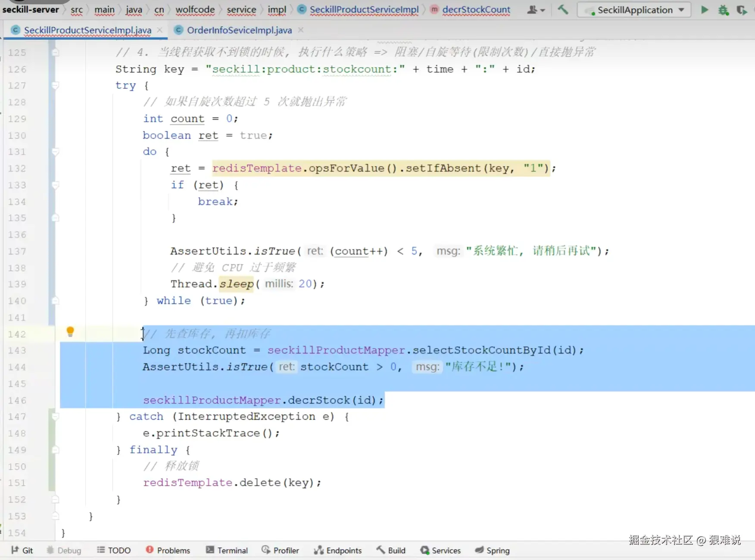This screenshot has width=755, height=560.
Task: Click the setIfAbsent method call
Action: coord(443,168)
